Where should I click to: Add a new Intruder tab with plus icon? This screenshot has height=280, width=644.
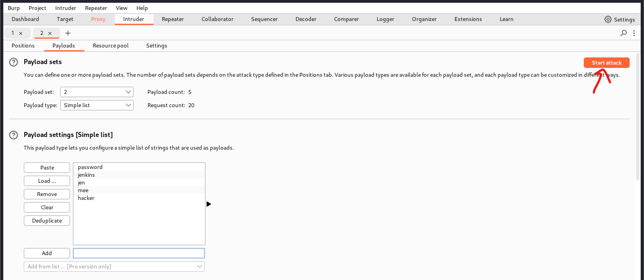point(68,33)
